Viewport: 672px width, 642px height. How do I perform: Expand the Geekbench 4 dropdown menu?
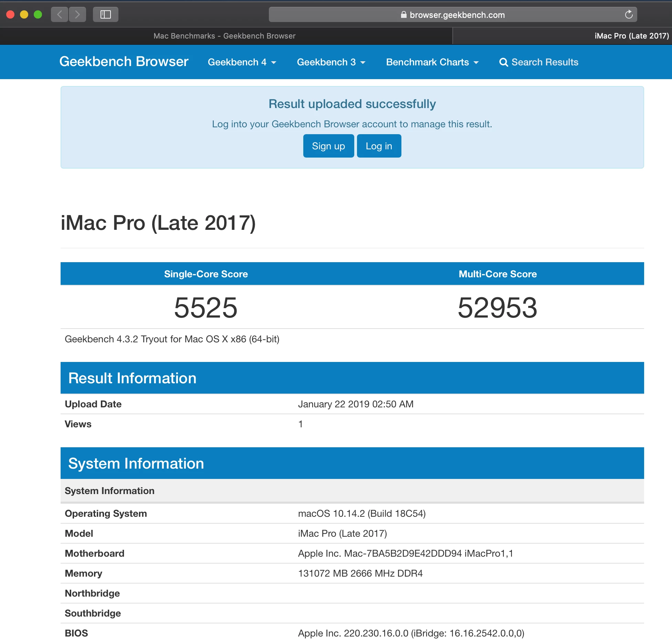pos(242,62)
